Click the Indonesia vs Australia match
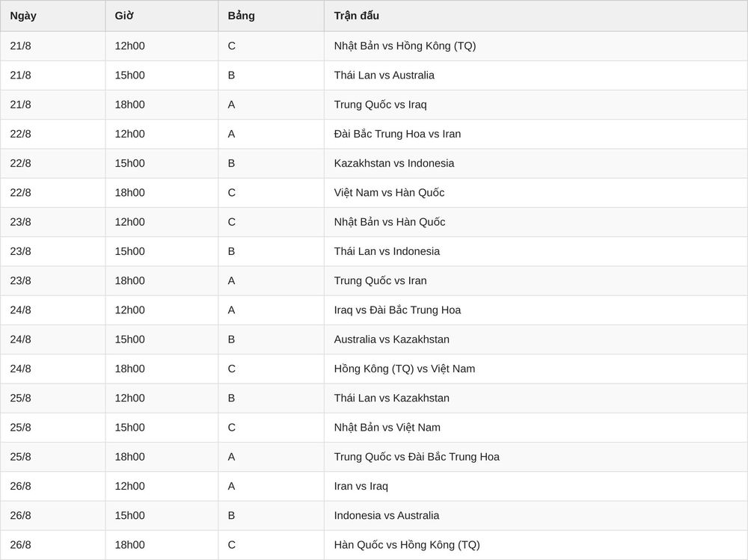 [387, 516]
